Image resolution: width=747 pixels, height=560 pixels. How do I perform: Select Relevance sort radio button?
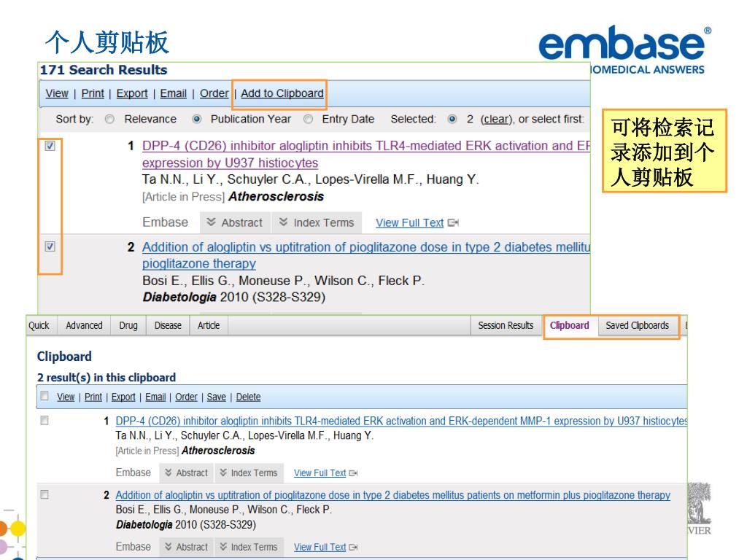coord(109,119)
